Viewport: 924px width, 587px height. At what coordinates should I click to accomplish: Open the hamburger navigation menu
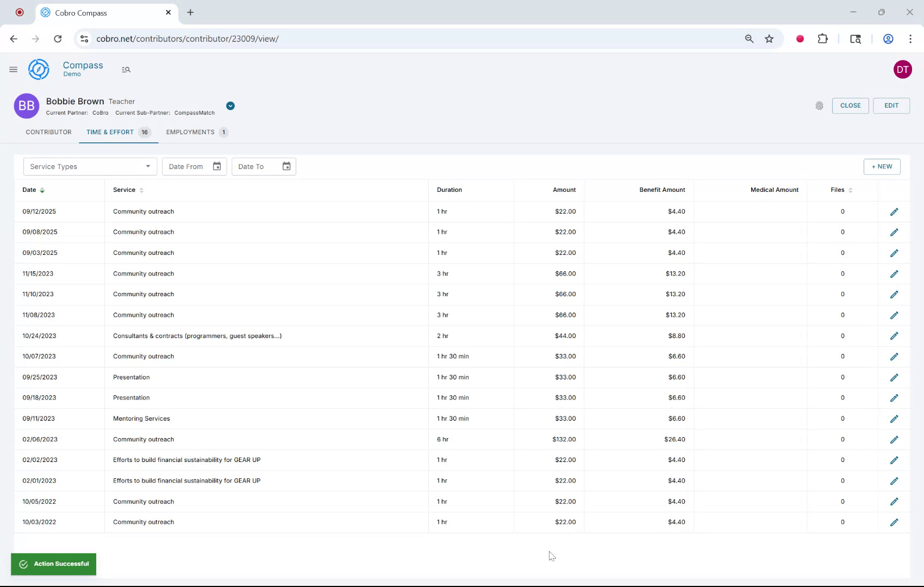(x=14, y=70)
